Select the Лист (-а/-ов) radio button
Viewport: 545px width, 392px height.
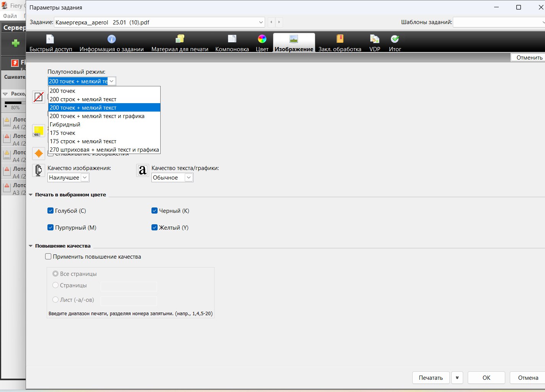click(55, 300)
